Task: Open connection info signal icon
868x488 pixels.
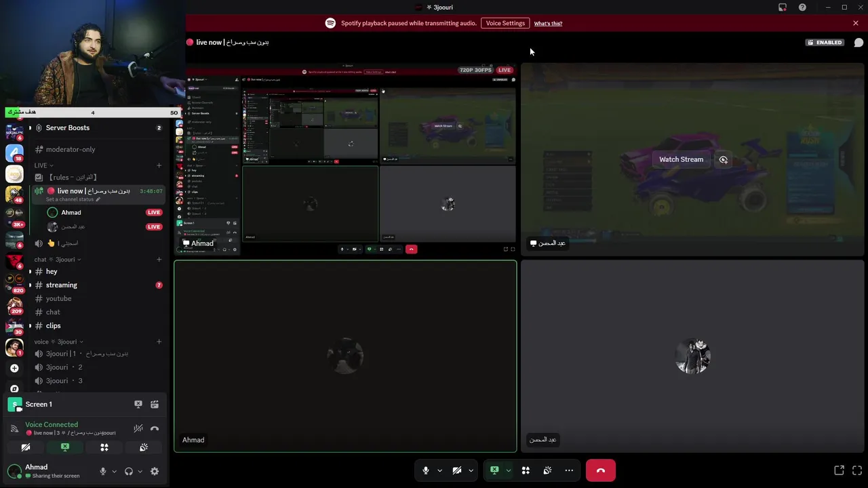Action: [x=14, y=428]
